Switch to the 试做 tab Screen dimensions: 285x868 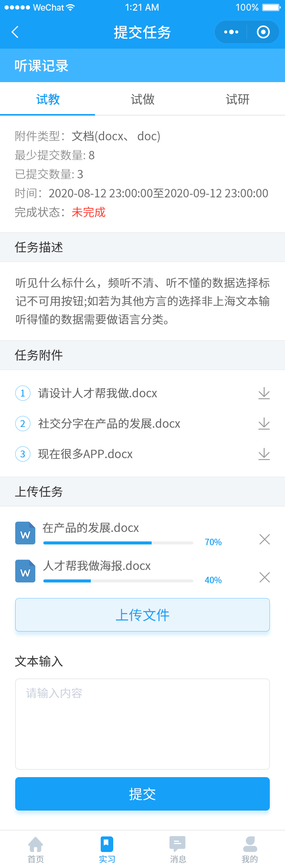(142, 99)
